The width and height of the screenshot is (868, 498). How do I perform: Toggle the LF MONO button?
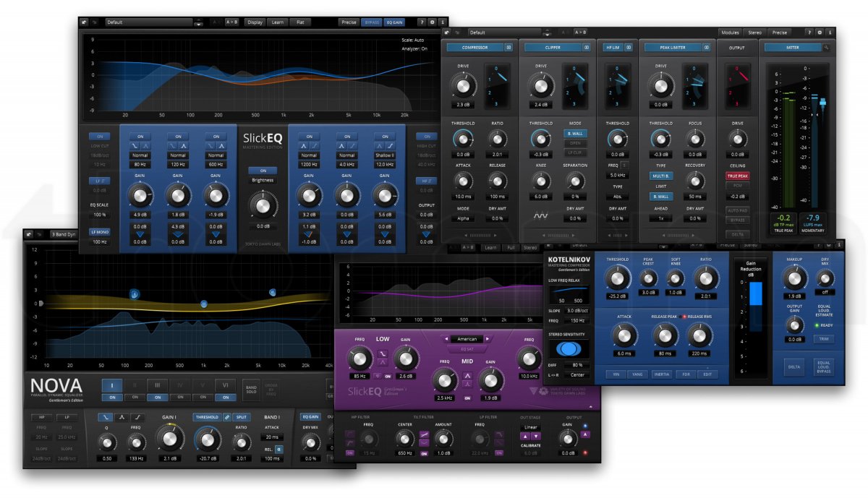[99, 231]
